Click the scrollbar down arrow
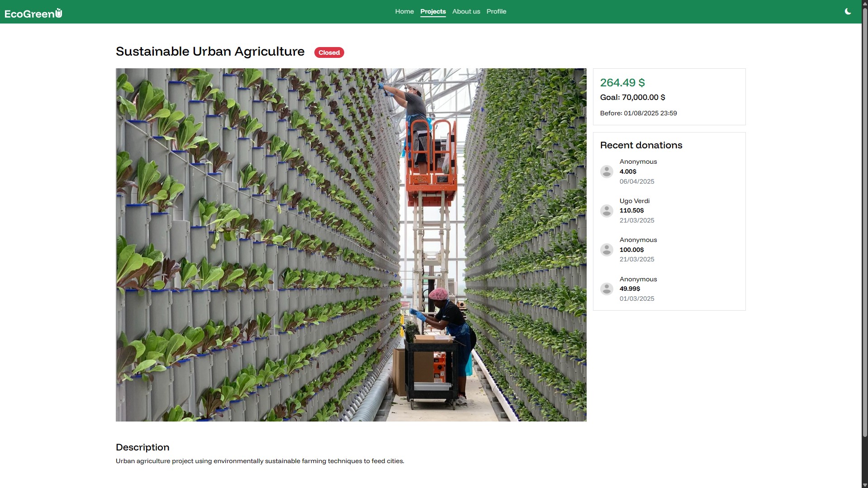The height and width of the screenshot is (488, 868). [x=865, y=485]
